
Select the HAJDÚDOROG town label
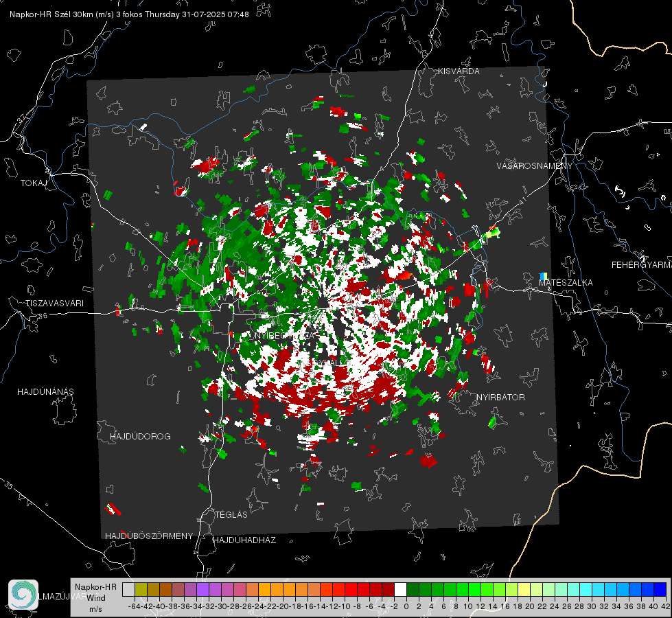[x=140, y=436]
